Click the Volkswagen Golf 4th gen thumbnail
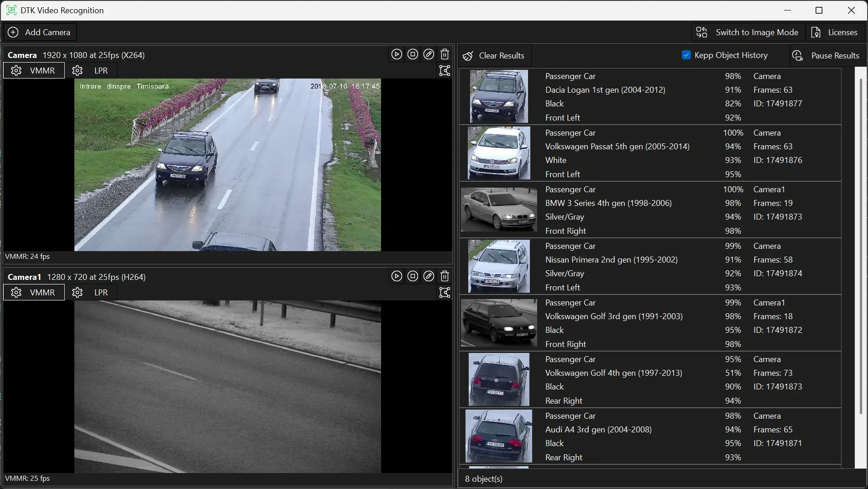868x489 pixels. (x=499, y=379)
